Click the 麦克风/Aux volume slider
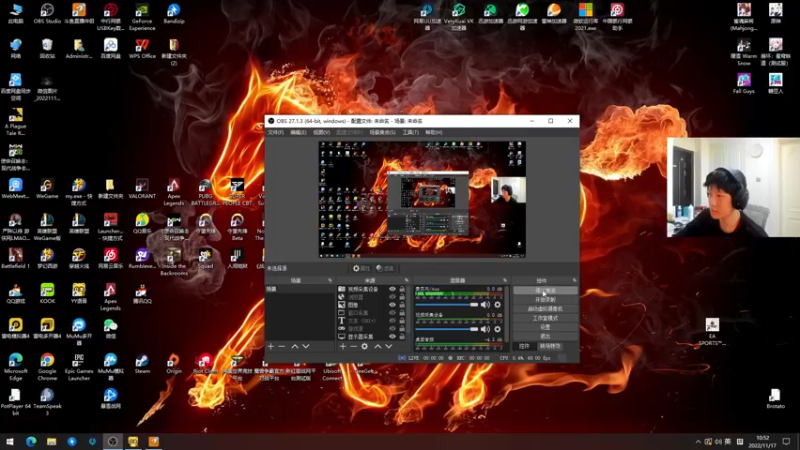The width and height of the screenshot is (800, 450). tap(446, 305)
